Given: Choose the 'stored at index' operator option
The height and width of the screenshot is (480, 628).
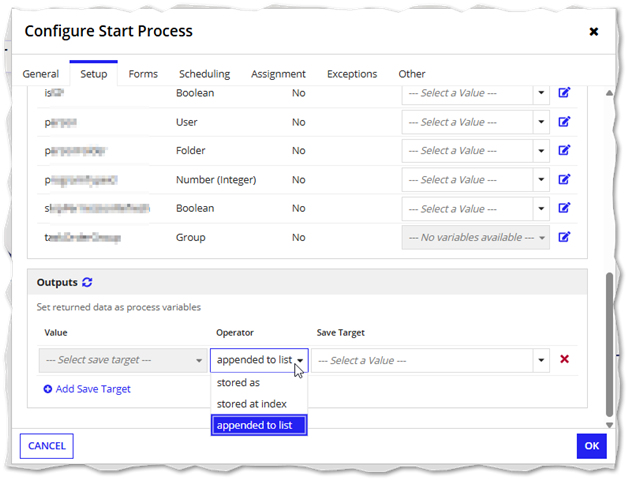Looking at the screenshot, I should (251, 404).
